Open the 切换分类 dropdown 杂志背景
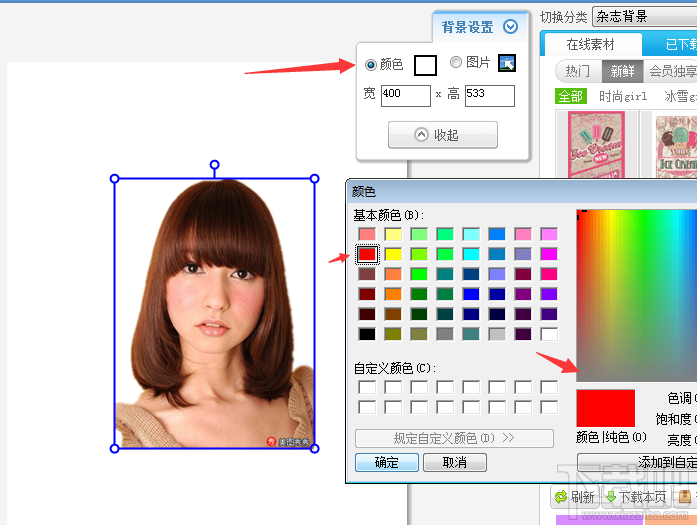 (644, 17)
